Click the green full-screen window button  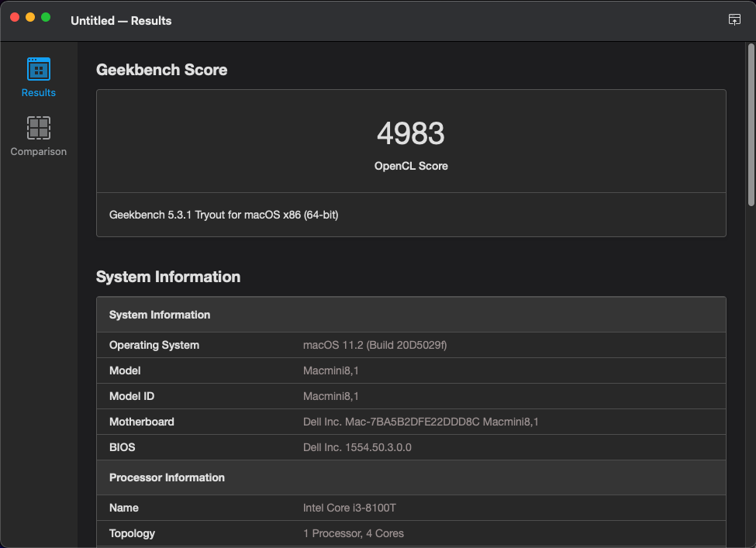coord(46,17)
